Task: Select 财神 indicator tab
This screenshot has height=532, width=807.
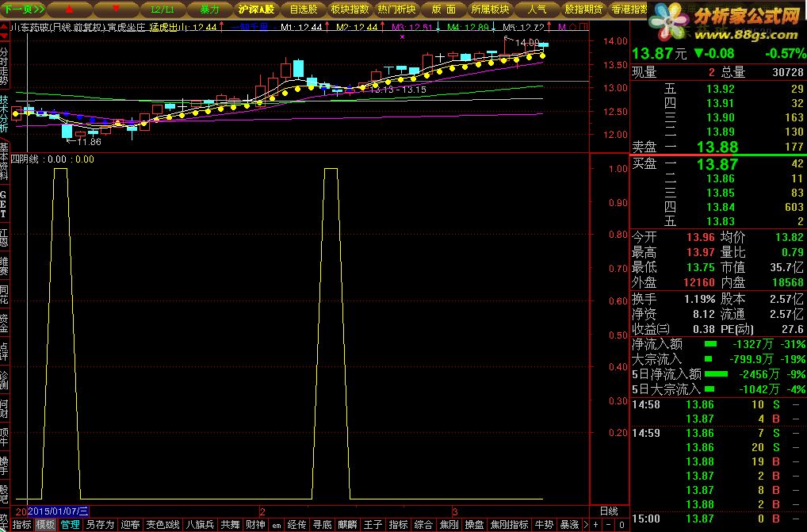Action: [x=255, y=525]
